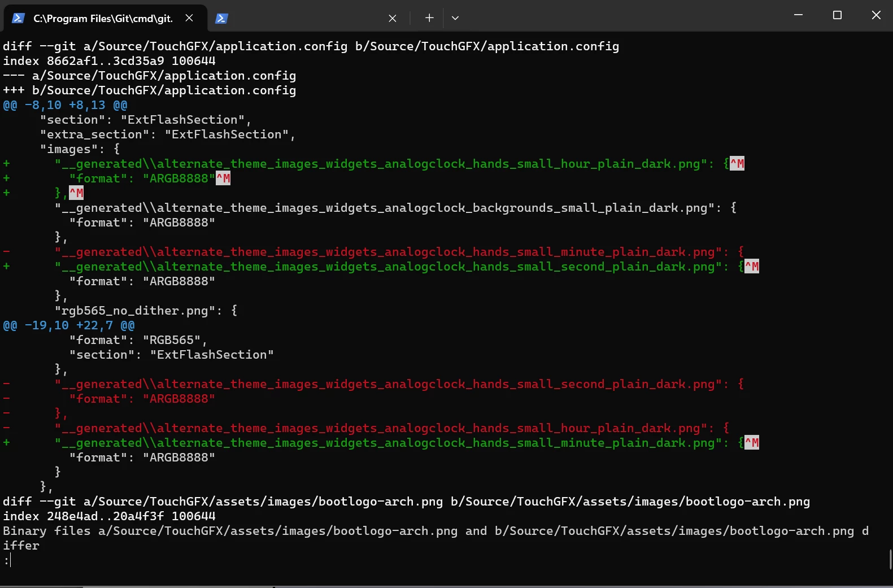Image resolution: width=893 pixels, height=588 pixels.
Task: Click the '"format": "RGB565",' line
Action: pyautogui.click(x=138, y=340)
